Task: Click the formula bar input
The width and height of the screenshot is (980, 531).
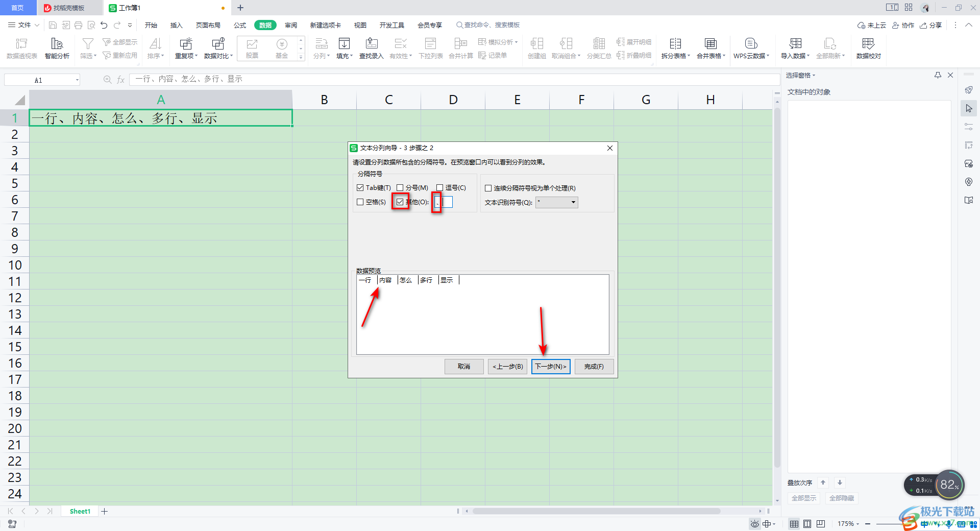Action: 454,80
